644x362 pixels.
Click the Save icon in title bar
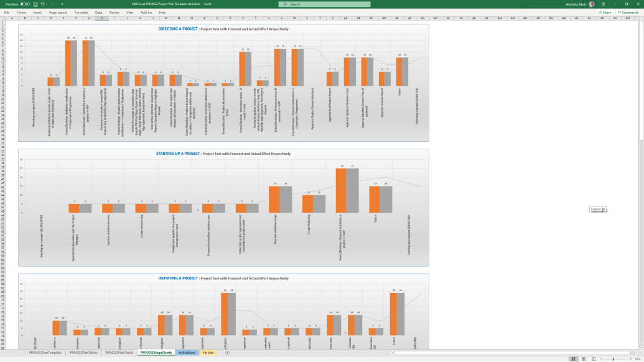click(x=37, y=4)
